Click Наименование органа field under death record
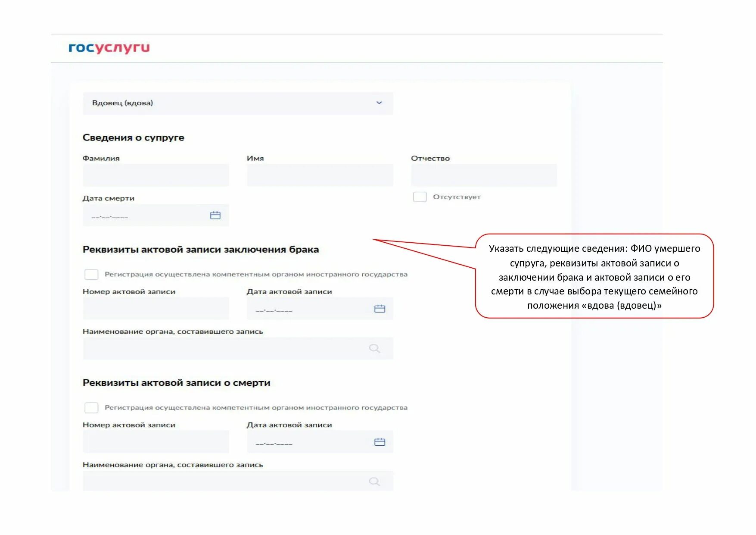Viewport: 756px width, 535px height. click(x=238, y=481)
